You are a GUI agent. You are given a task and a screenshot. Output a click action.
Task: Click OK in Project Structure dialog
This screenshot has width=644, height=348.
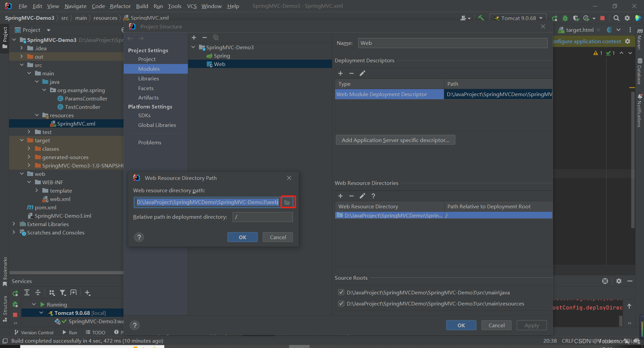point(461,325)
